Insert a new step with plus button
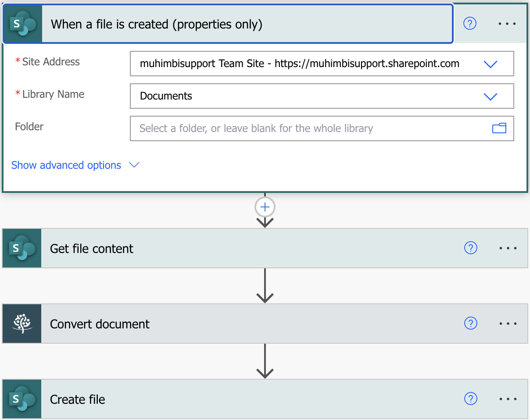 (265, 207)
